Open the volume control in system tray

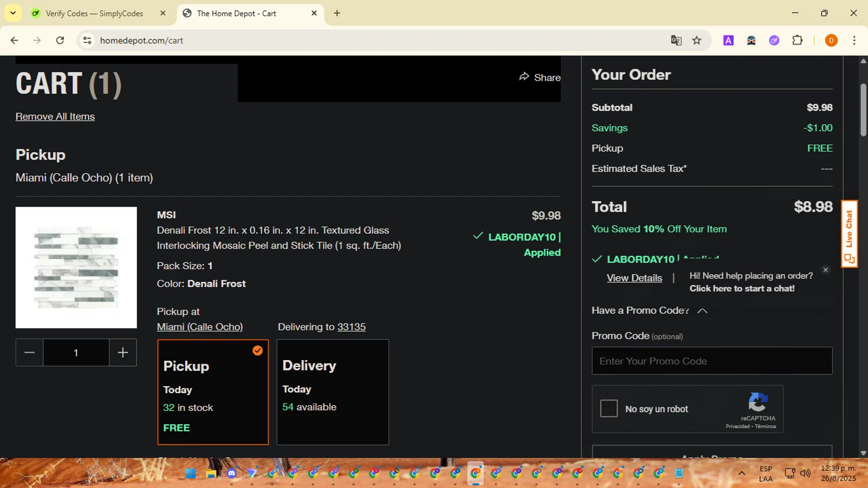coord(806,474)
